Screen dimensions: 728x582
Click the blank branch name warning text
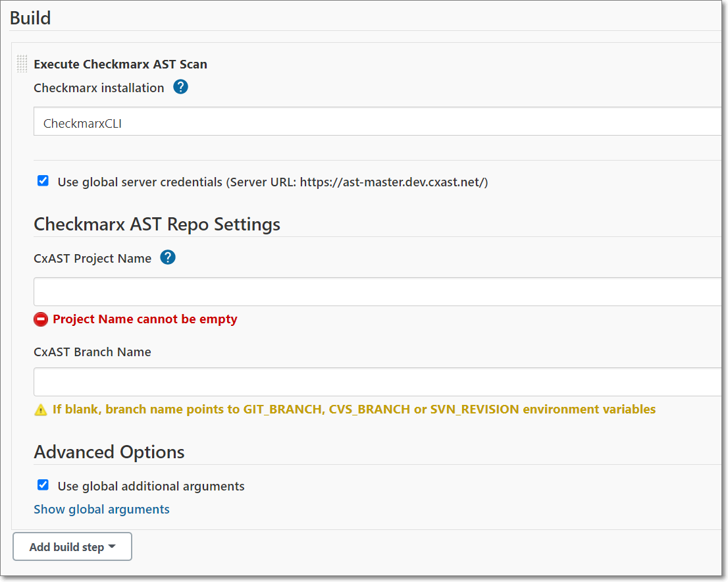tap(354, 410)
